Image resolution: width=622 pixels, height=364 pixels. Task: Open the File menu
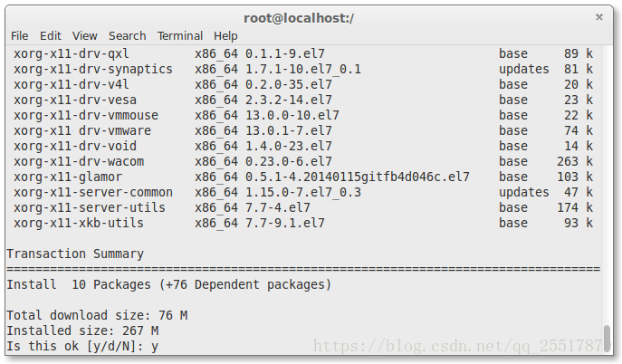click(x=19, y=36)
